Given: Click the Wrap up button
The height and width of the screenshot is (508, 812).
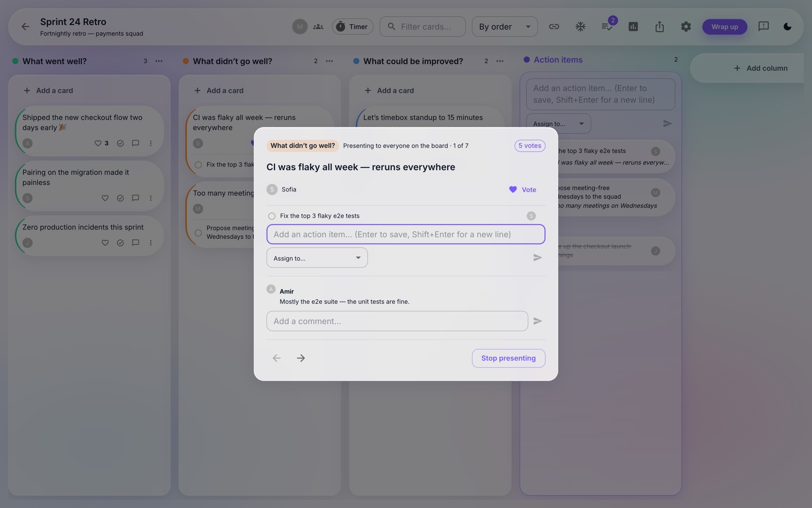Looking at the screenshot, I should 725,26.
